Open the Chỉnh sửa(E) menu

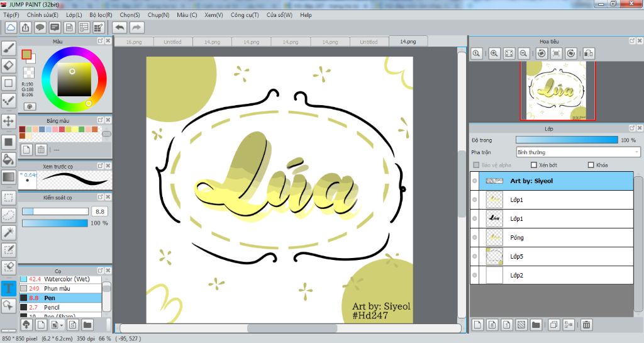[42, 14]
